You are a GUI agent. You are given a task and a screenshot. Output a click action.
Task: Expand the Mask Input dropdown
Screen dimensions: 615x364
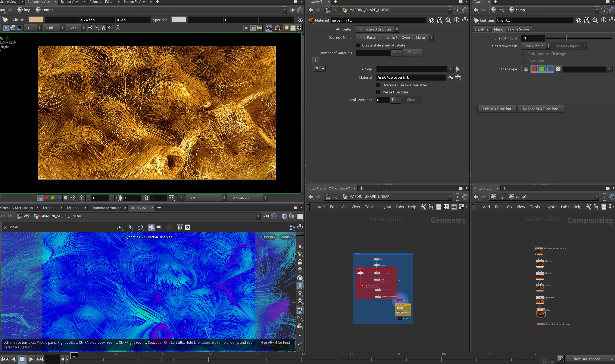pos(536,46)
